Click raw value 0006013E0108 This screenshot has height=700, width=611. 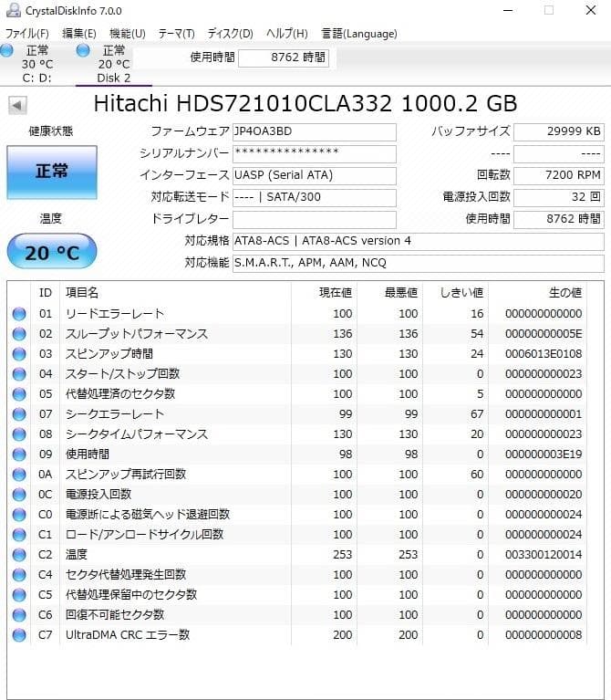[x=544, y=354]
